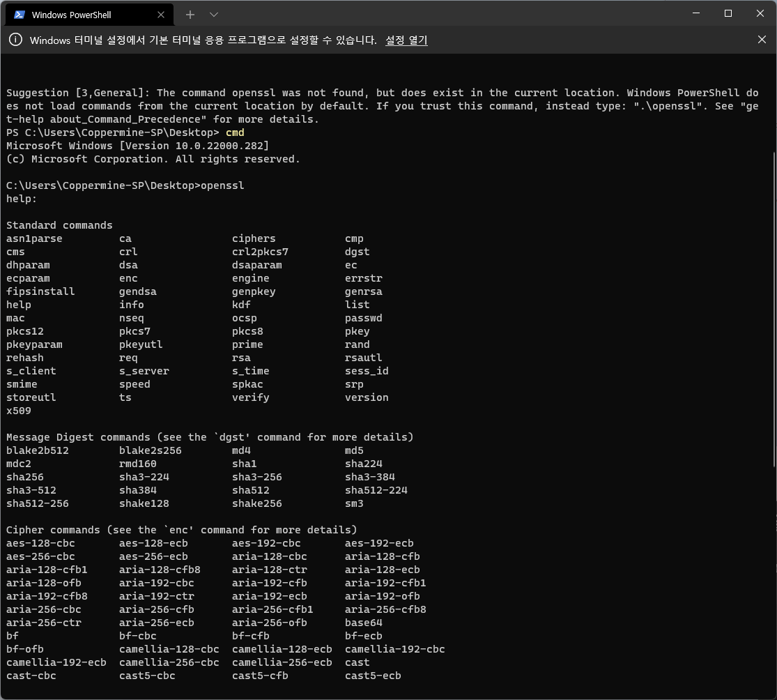Open the profile dropdown chevron
The height and width of the screenshot is (700, 777).
coord(214,15)
